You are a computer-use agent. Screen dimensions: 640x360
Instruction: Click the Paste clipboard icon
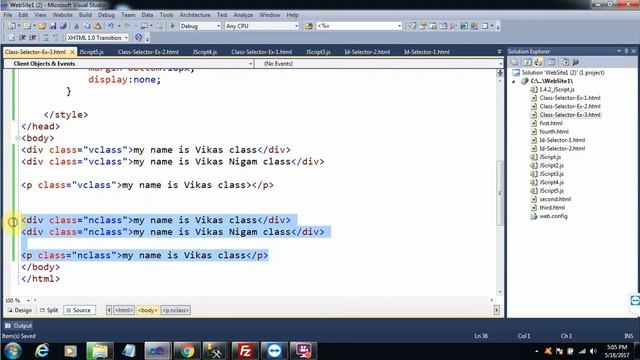click(x=98, y=26)
